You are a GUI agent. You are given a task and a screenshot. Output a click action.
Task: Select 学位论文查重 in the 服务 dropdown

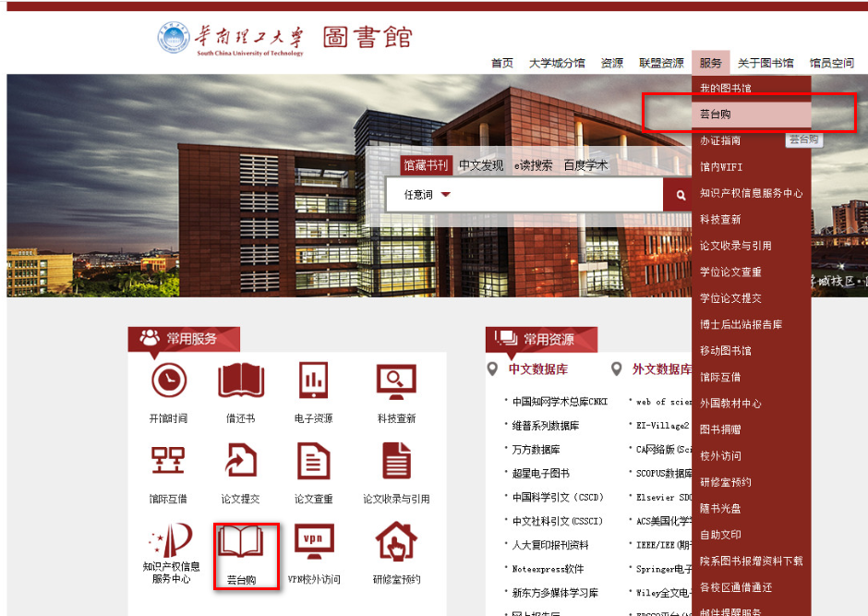click(x=752, y=272)
